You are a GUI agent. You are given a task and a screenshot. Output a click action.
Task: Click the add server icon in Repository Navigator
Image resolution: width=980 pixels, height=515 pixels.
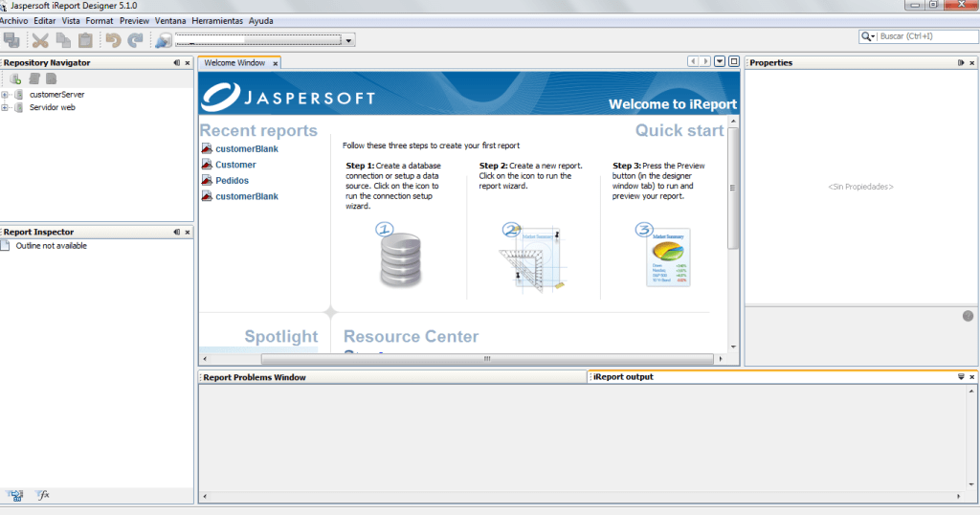(x=16, y=78)
